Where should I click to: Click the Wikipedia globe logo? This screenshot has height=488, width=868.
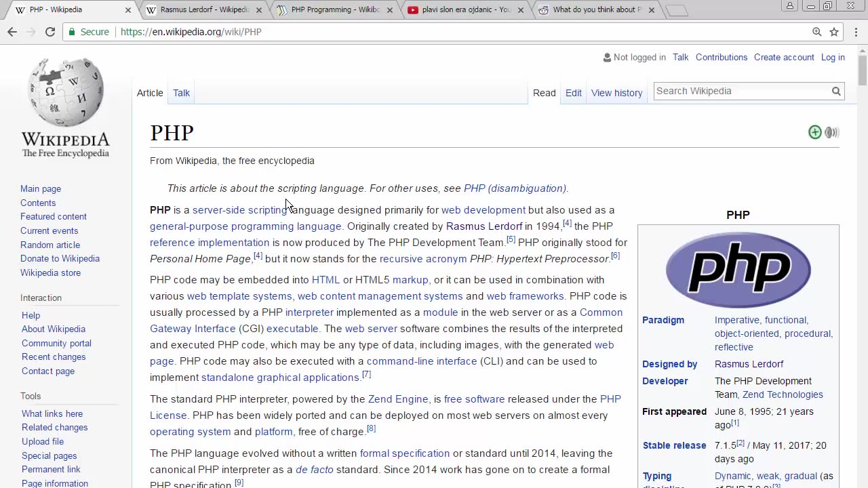point(66,92)
